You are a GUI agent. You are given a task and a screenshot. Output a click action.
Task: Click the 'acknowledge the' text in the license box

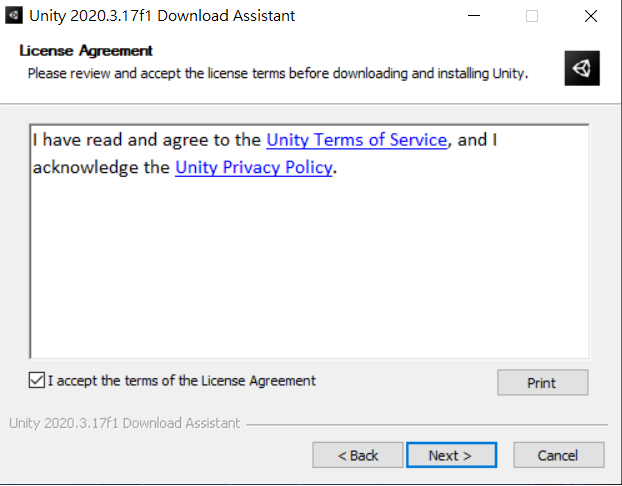[x=101, y=168]
